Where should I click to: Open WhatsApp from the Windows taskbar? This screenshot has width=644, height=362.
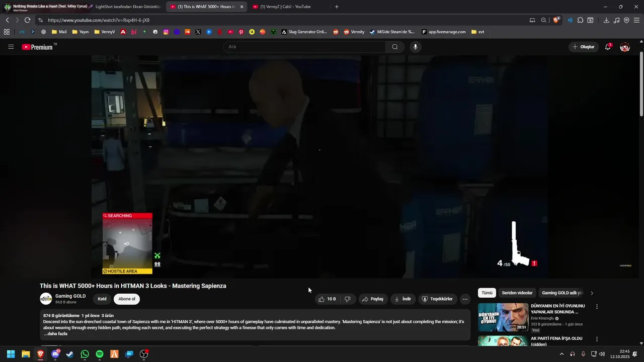click(85, 354)
